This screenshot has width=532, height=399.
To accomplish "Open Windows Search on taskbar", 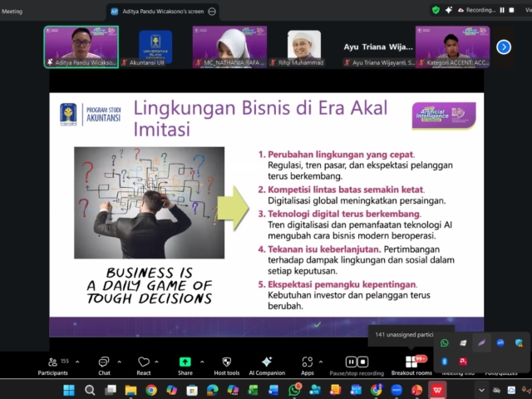I will coord(90,390).
